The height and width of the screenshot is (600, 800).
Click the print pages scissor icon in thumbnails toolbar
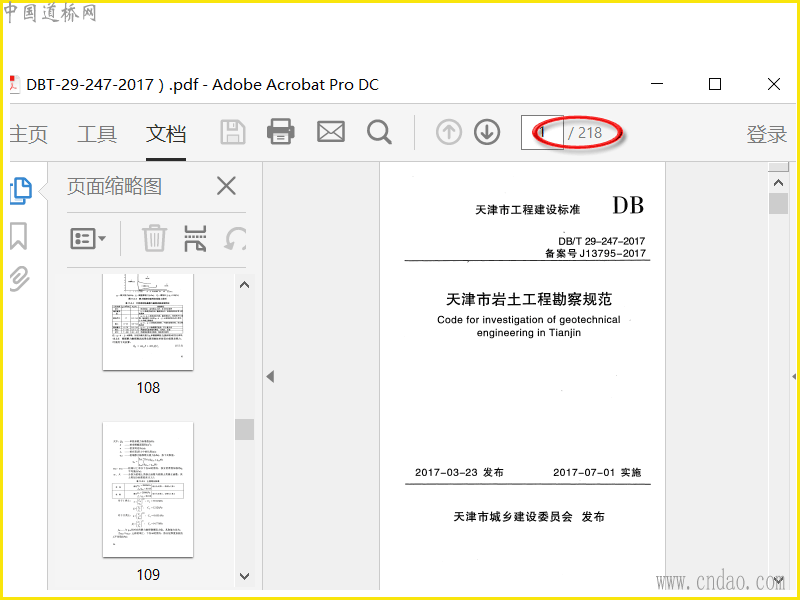pos(195,238)
